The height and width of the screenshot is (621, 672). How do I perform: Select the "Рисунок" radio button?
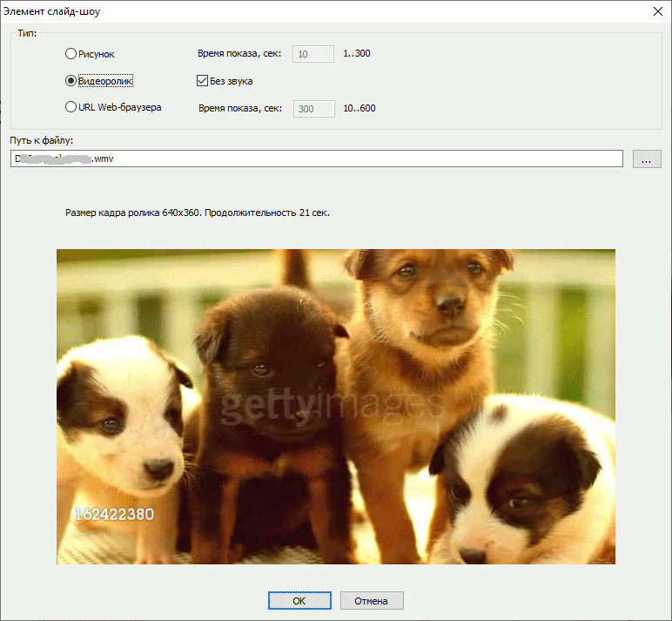tap(71, 54)
